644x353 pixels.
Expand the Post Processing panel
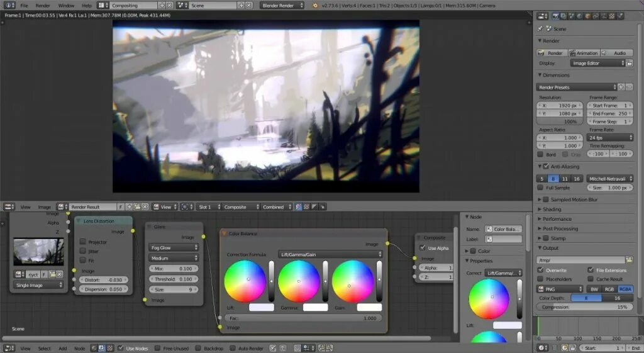click(x=560, y=228)
